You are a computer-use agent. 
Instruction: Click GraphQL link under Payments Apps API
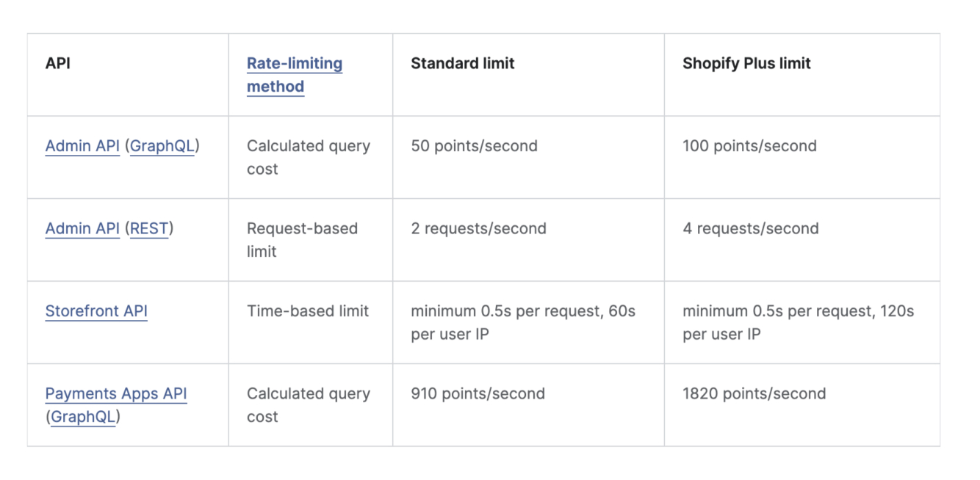[x=83, y=417]
